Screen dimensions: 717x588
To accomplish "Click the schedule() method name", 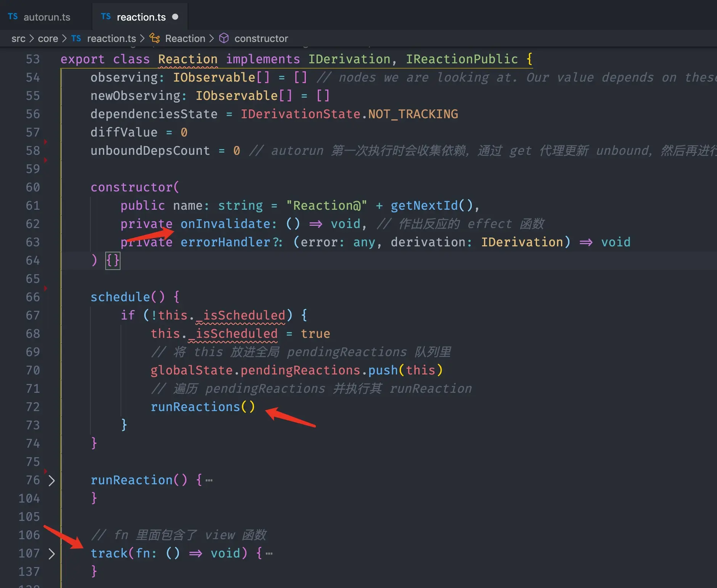I will tap(120, 297).
